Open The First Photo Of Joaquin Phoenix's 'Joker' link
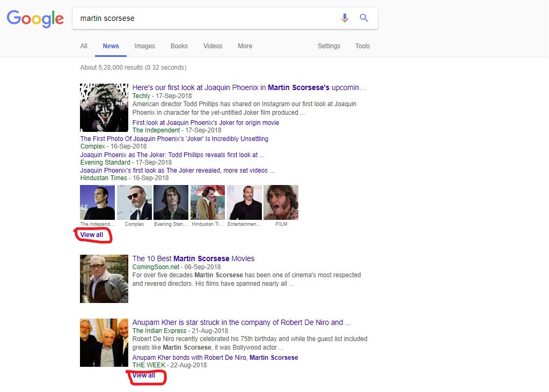The image size is (549, 392). pyautogui.click(x=174, y=138)
